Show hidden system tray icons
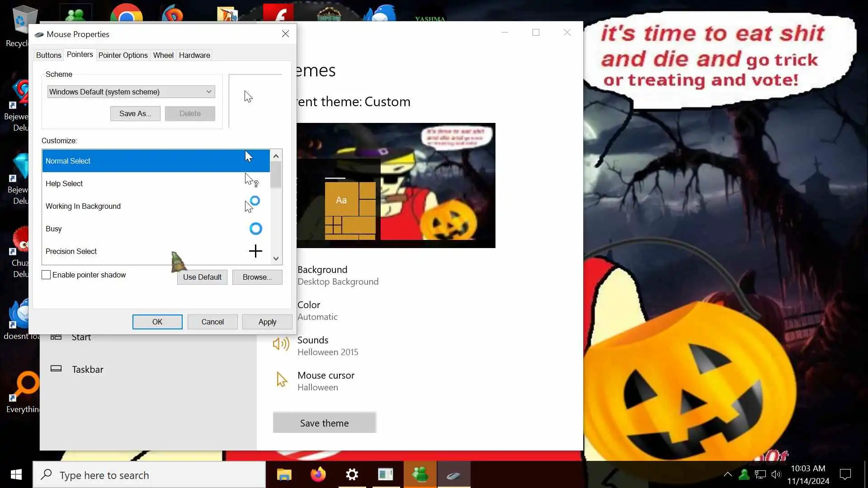Screen dimensions: 868x488 coord(727,474)
